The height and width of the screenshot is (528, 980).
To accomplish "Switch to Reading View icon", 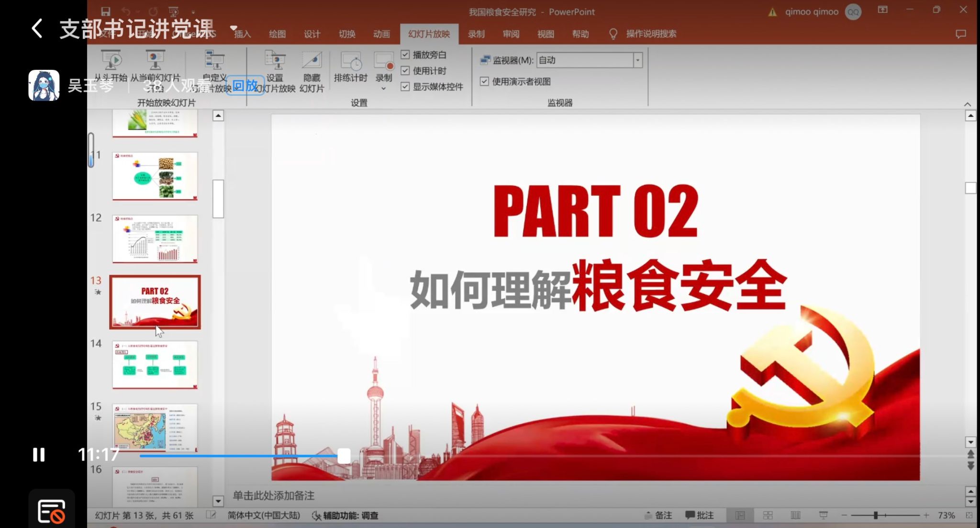I will pos(795,515).
